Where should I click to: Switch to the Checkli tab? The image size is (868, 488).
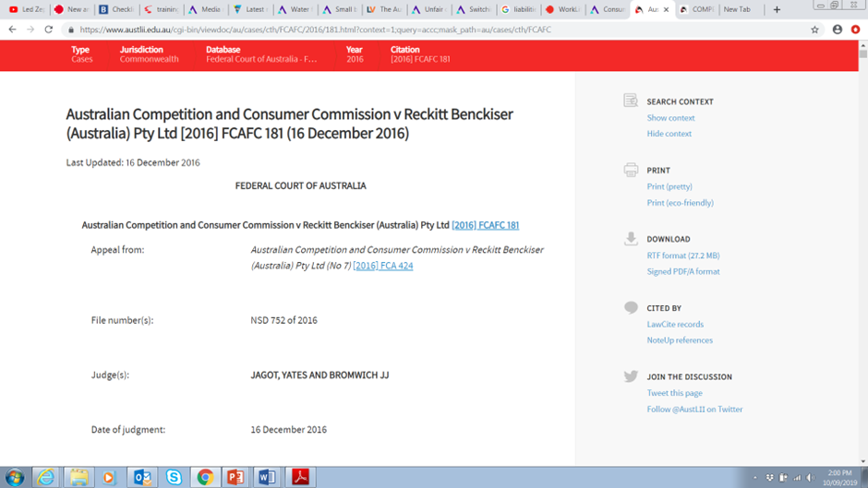coord(116,9)
